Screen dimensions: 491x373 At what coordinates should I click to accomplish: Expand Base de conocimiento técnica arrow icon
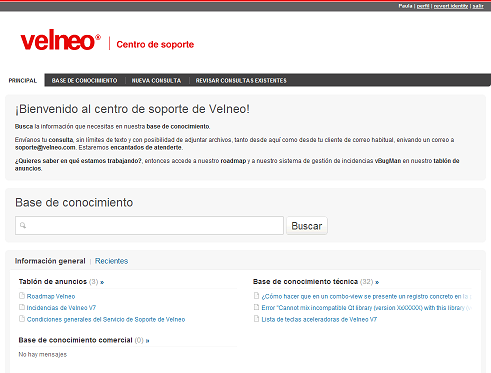377,282
